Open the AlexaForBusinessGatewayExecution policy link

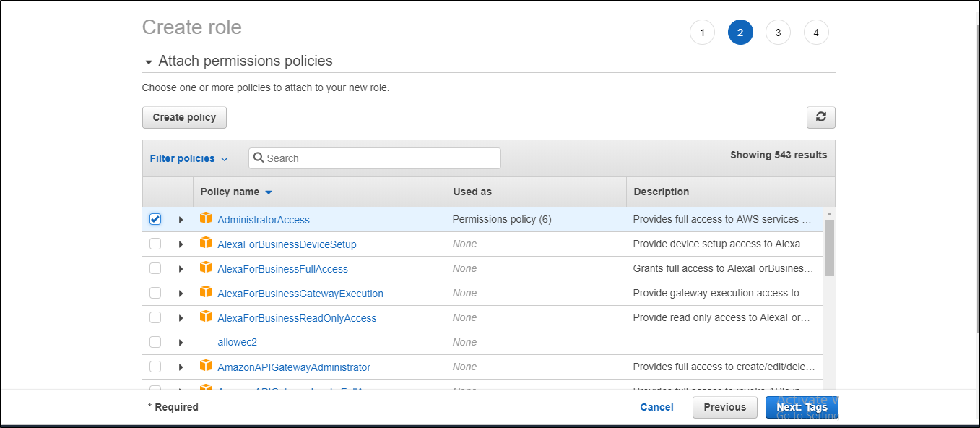click(300, 294)
